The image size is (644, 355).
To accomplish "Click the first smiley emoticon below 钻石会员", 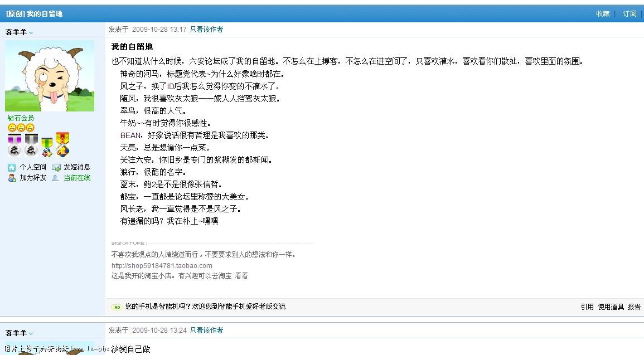I will (x=12, y=128).
